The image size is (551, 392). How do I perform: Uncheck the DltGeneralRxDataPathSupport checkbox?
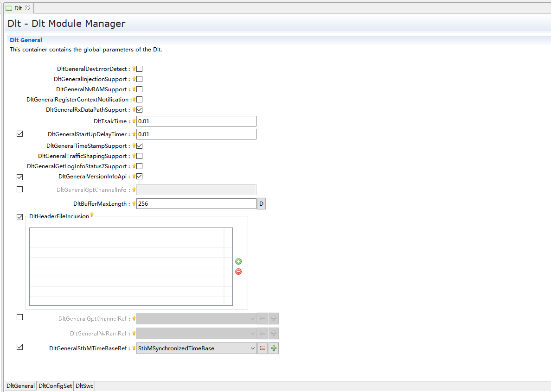tap(140, 110)
